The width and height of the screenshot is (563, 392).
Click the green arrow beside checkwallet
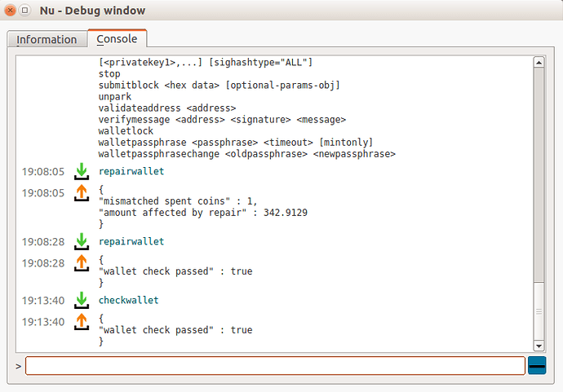(x=82, y=300)
